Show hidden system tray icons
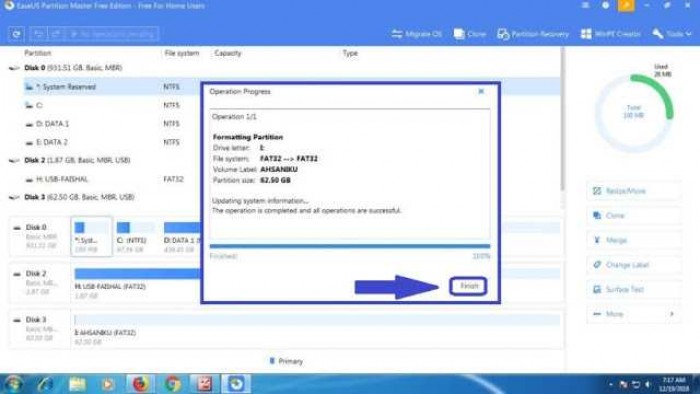This screenshot has height=394, width=700. pos(610,384)
